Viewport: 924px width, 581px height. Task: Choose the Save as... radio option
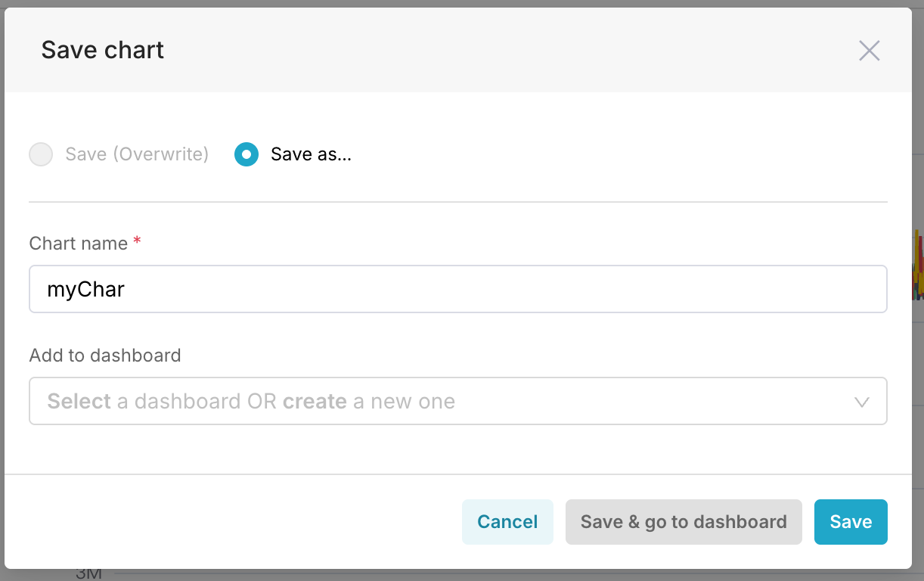point(247,154)
